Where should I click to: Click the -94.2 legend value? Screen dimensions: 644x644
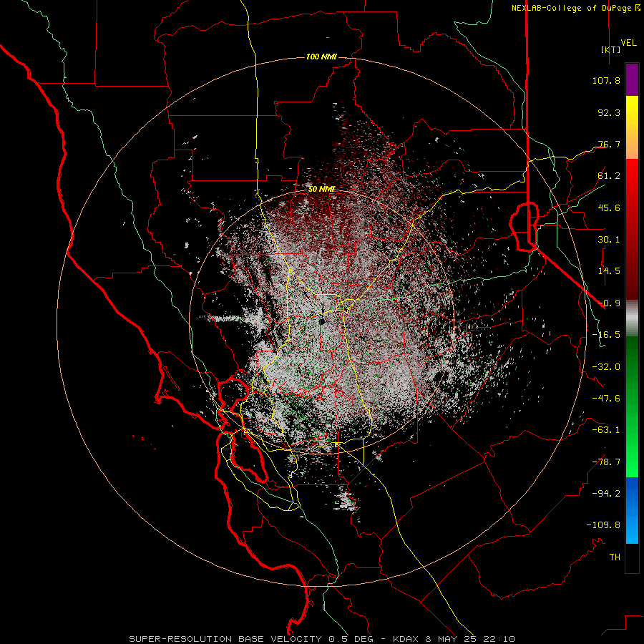(606, 494)
